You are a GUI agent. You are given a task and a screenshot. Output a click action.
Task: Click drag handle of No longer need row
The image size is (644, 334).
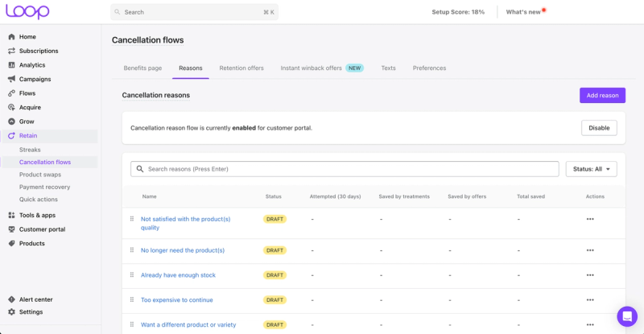coord(132,249)
